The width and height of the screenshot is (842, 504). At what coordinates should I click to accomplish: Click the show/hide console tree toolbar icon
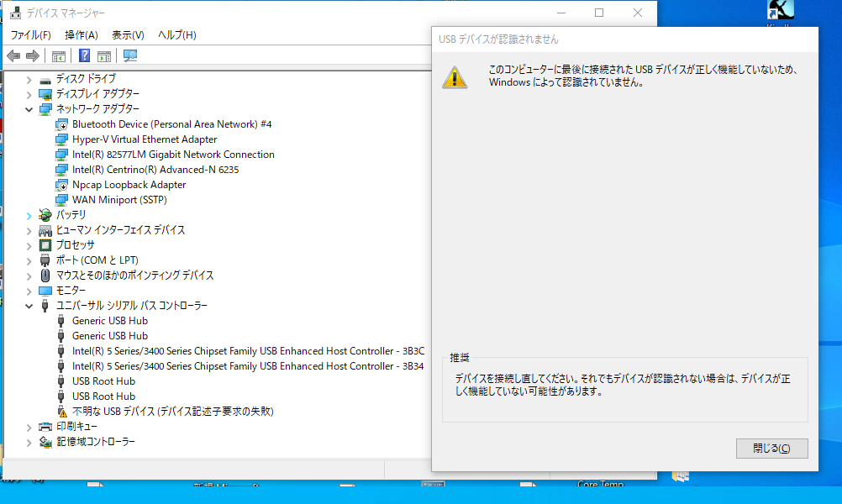tap(59, 55)
